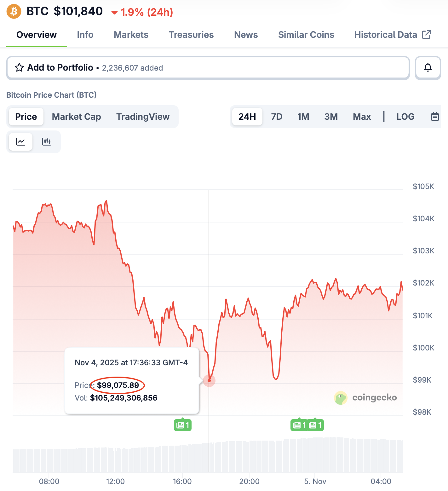Open the calendar date range picker

(x=435, y=117)
